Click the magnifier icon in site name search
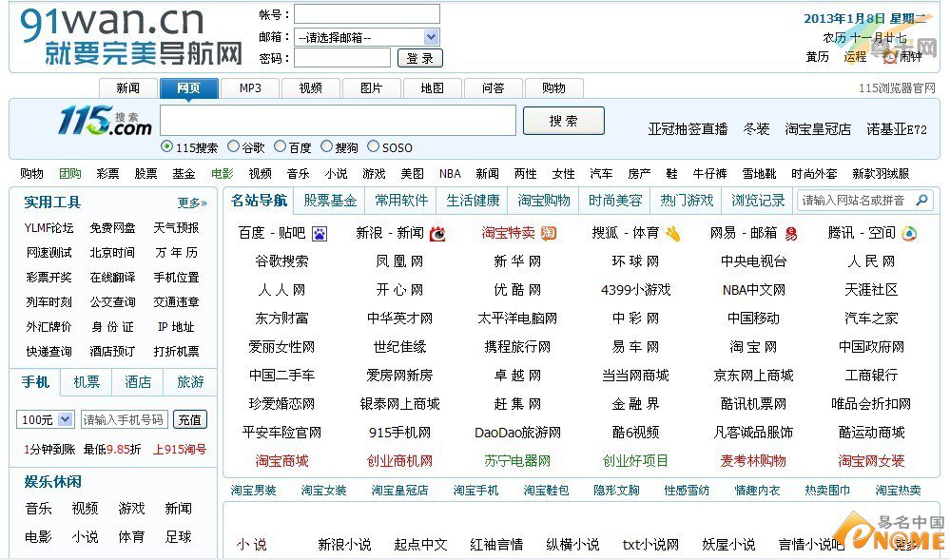950x560 pixels. pyautogui.click(x=921, y=200)
